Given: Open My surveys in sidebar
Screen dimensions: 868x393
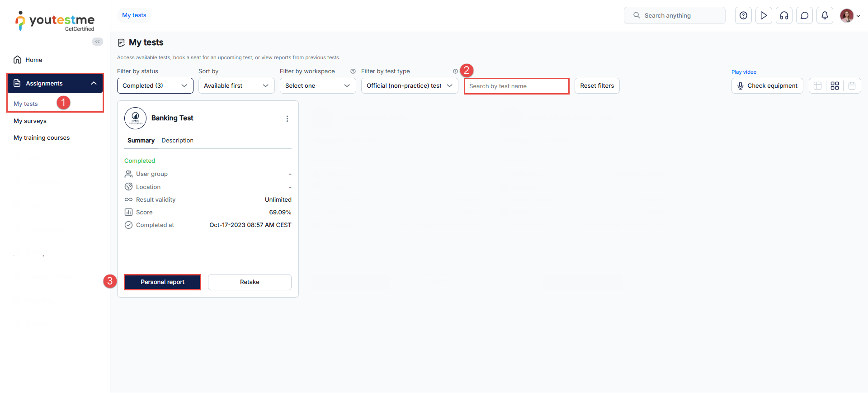Looking at the screenshot, I should [x=30, y=121].
